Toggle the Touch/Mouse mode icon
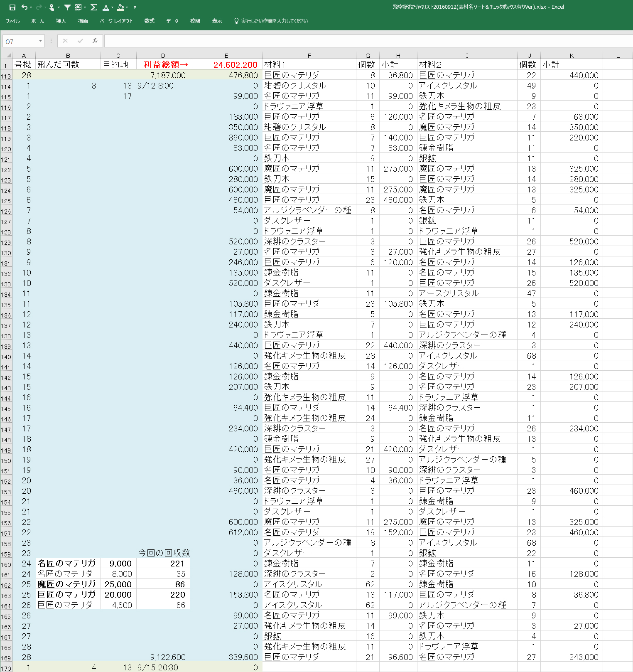The image size is (633, 672). point(52,7)
